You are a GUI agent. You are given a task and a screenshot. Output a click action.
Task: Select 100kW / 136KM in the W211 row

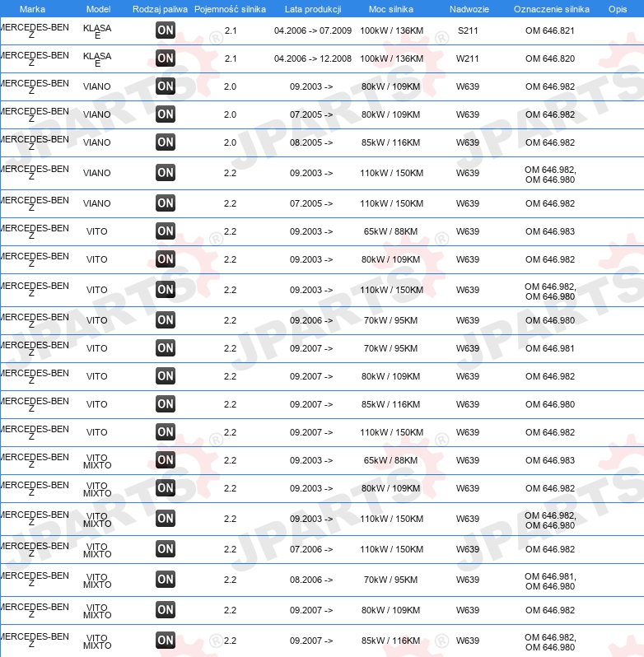click(391, 58)
